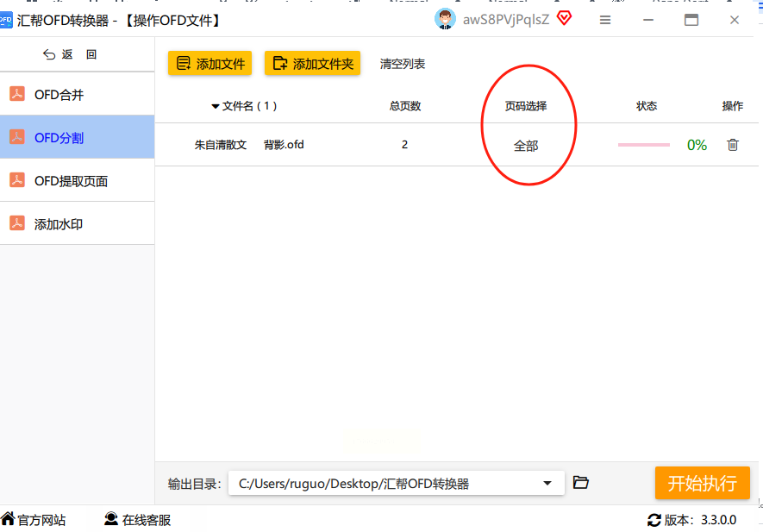Image resolution: width=763 pixels, height=532 pixels.
Task: Click 清空列表 to clear list
Action: (403, 64)
